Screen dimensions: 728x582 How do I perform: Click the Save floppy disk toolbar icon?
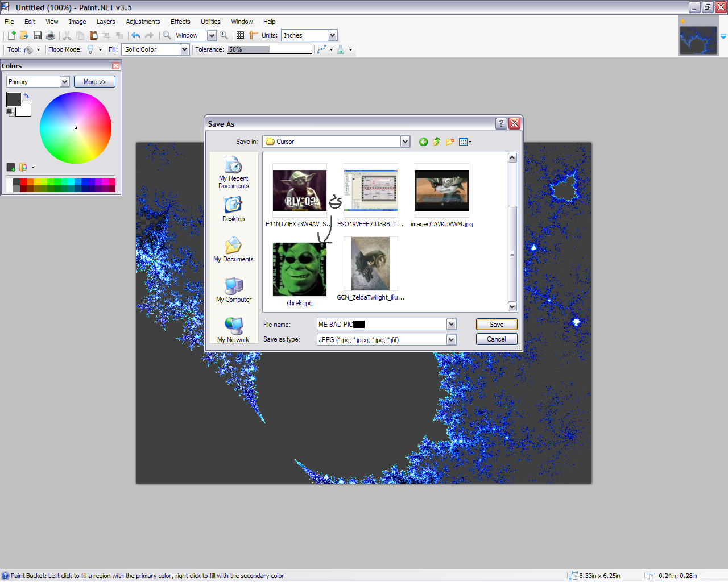pos(38,35)
